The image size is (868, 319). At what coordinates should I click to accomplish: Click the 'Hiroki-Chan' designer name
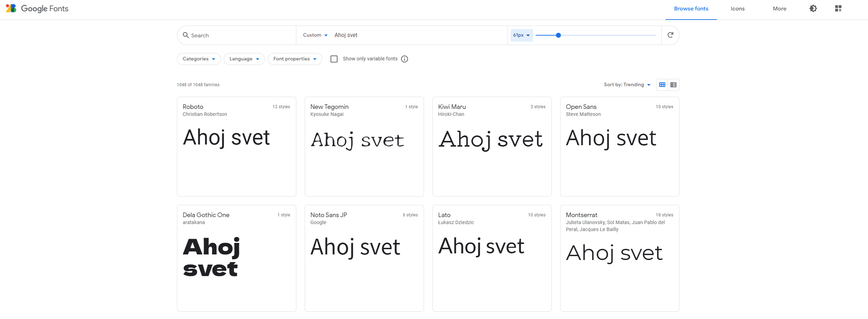coord(451,114)
